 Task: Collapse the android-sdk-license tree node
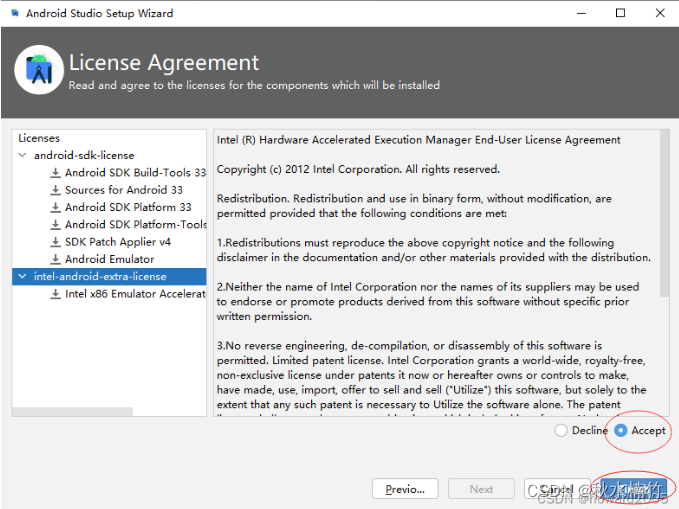coord(23,155)
